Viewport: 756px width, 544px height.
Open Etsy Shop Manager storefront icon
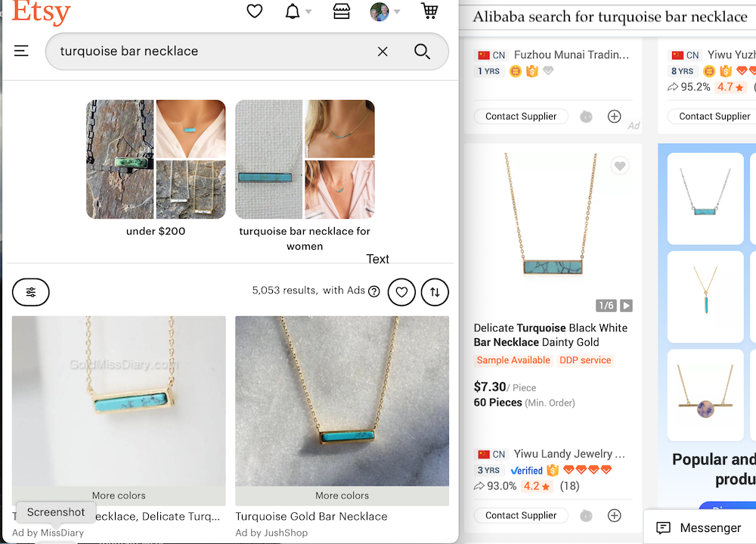point(342,11)
